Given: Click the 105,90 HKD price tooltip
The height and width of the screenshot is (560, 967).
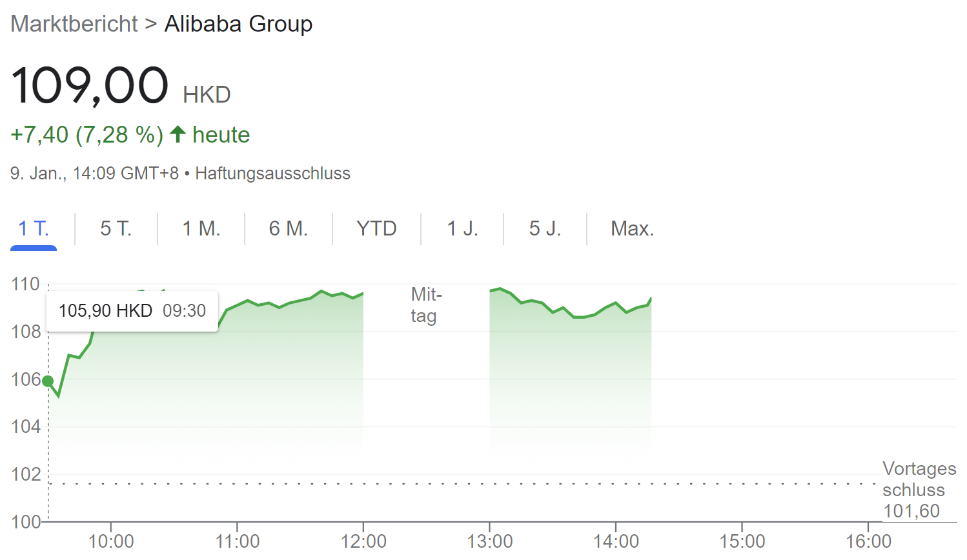Looking at the screenshot, I should (x=132, y=311).
